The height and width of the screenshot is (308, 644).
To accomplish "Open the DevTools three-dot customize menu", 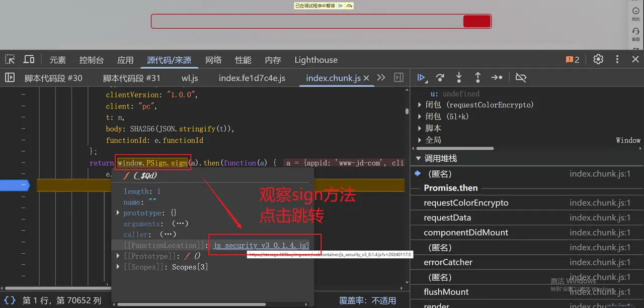I will pos(617,60).
